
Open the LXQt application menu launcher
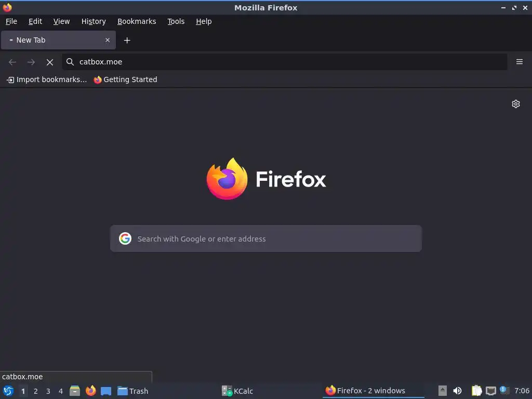point(8,391)
